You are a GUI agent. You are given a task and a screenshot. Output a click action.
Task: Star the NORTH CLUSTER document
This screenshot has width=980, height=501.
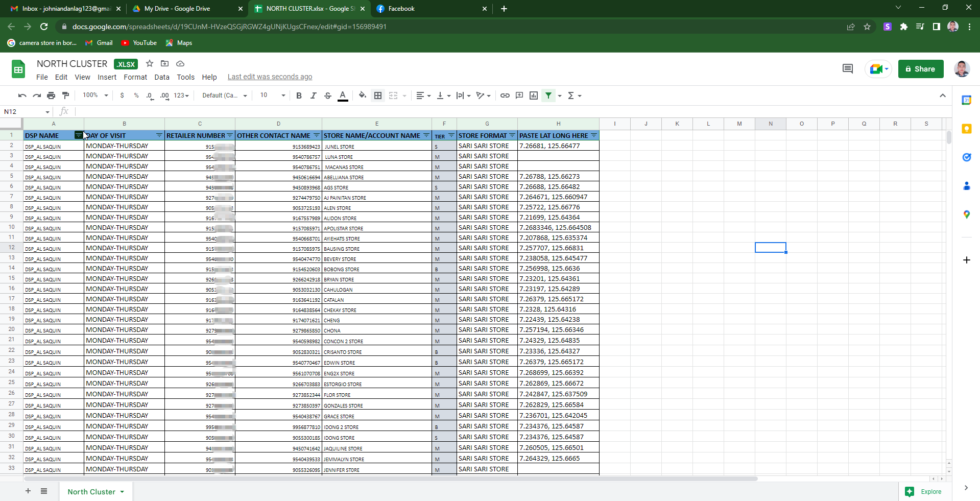(150, 64)
